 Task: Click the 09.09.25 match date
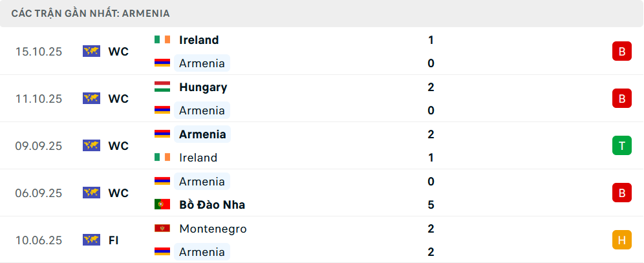tap(39, 146)
